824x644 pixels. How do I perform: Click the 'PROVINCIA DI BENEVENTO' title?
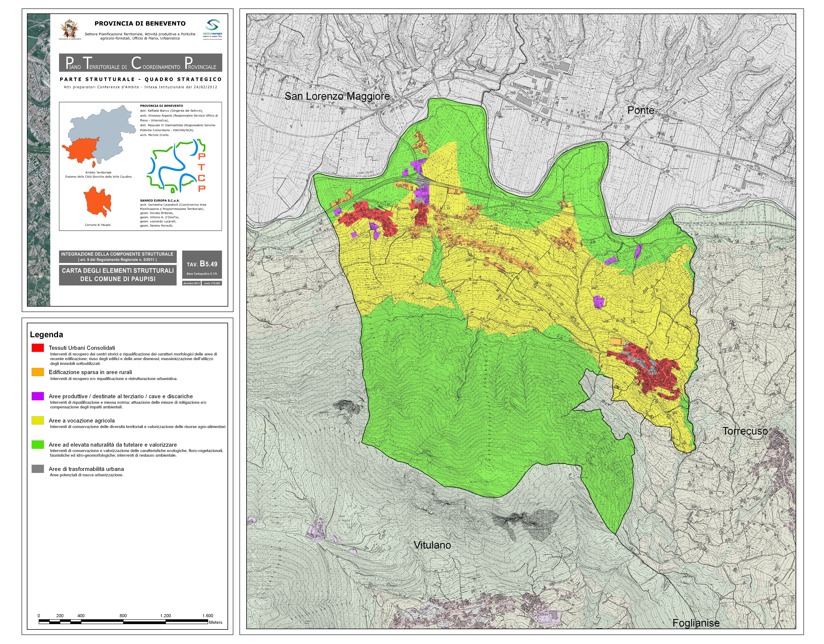click(140, 23)
